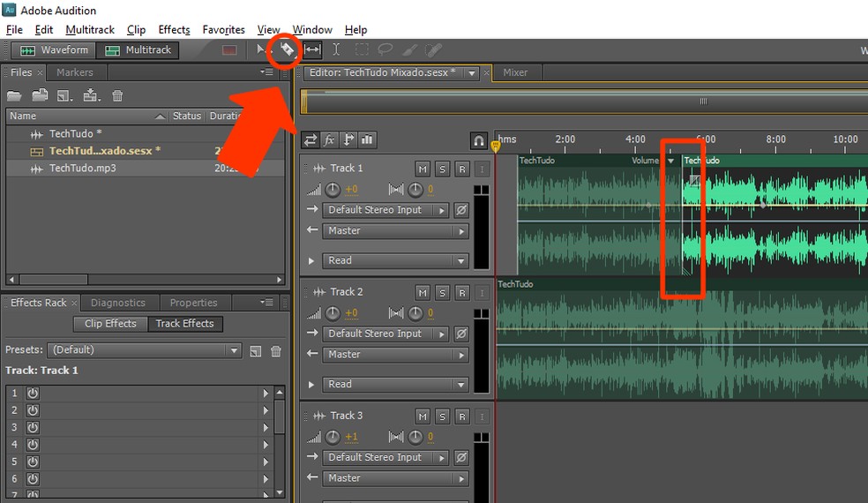Open the Multitrack menu

coord(90,30)
